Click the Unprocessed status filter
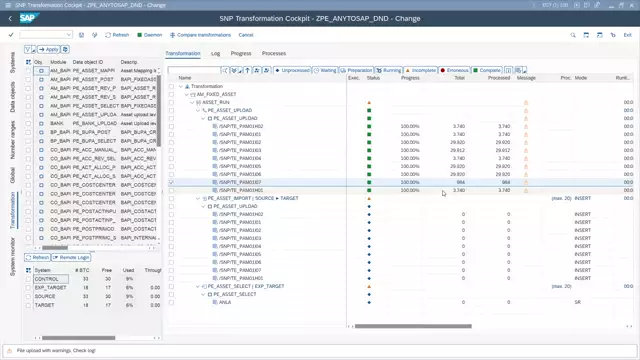 (x=292, y=70)
